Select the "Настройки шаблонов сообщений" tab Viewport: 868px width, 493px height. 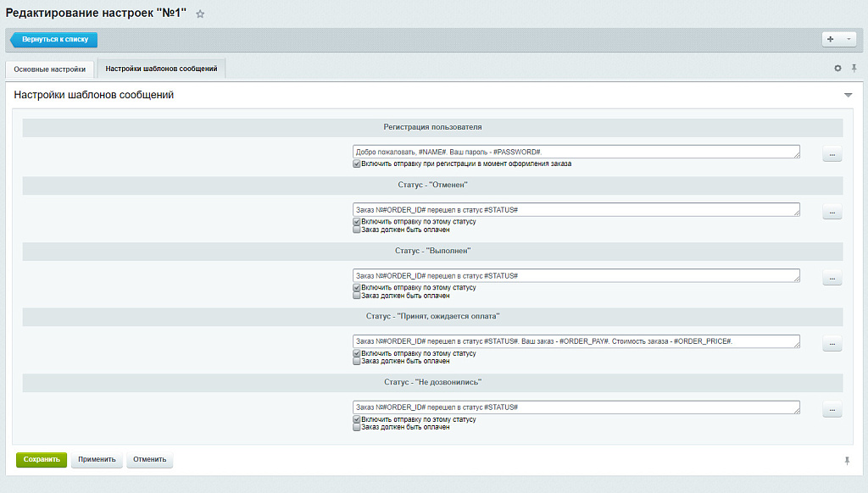(x=161, y=69)
